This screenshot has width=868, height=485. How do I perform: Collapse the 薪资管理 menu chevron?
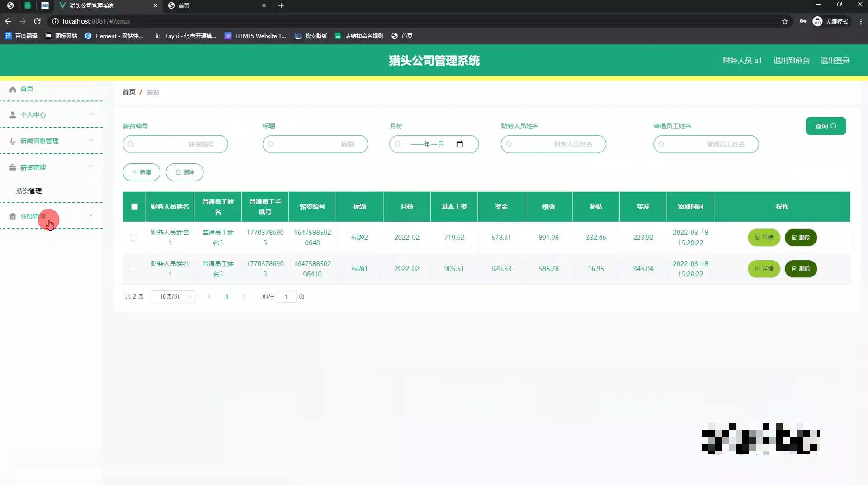tap(91, 166)
